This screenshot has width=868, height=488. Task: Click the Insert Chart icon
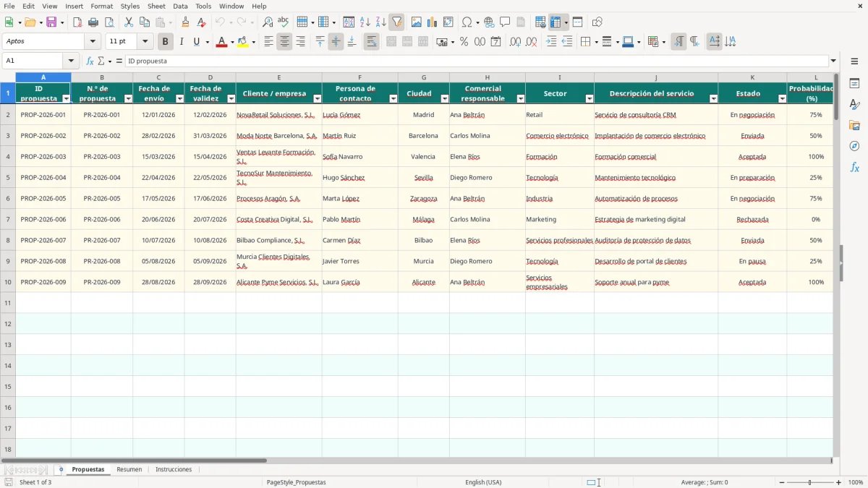point(433,22)
